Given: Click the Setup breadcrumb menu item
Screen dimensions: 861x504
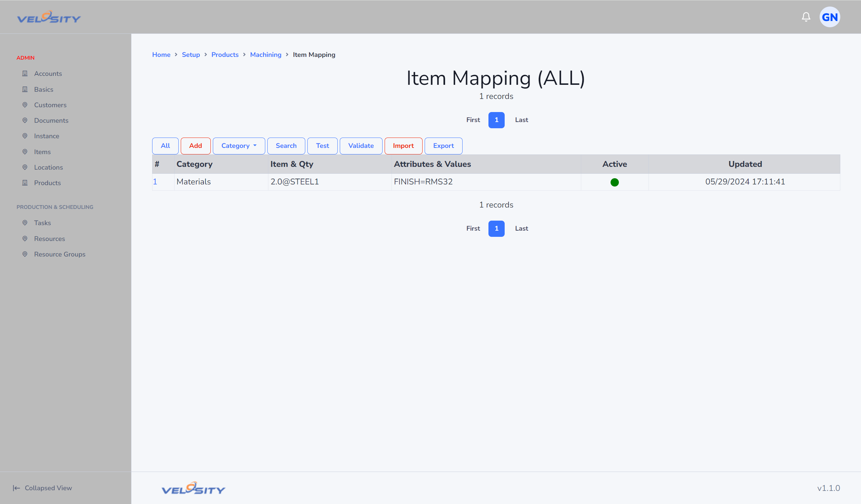Looking at the screenshot, I should point(190,54).
